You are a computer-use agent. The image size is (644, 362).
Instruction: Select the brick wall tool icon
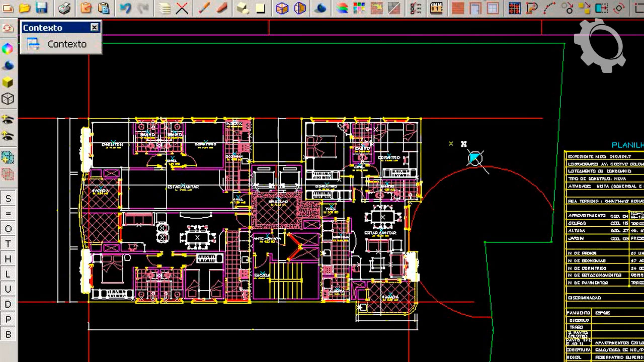point(458,8)
